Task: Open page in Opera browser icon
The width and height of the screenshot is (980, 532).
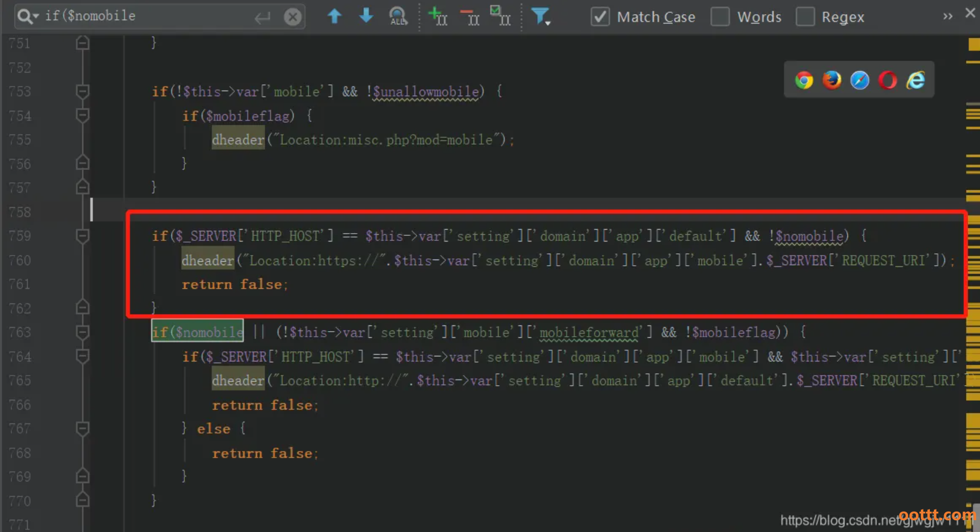Action: point(888,81)
